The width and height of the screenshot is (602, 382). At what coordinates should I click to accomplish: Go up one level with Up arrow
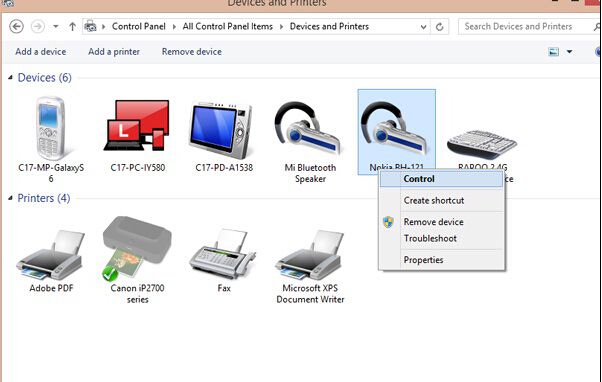[73, 26]
